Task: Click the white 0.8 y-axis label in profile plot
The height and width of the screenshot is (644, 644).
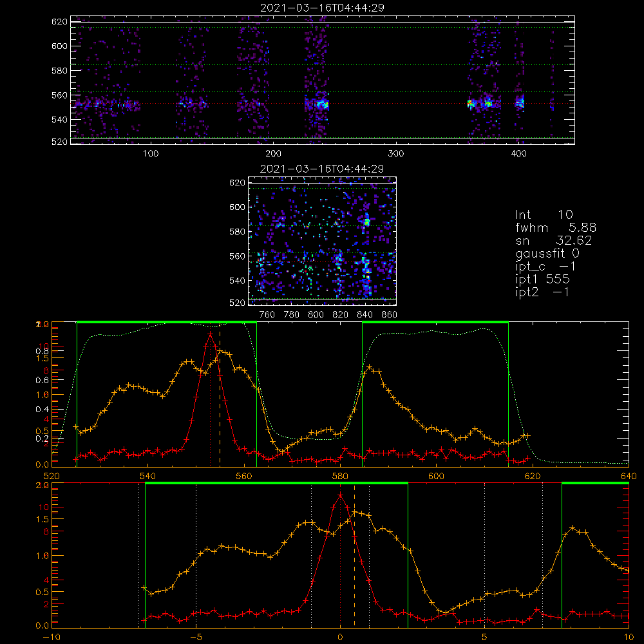Action: click(42, 351)
